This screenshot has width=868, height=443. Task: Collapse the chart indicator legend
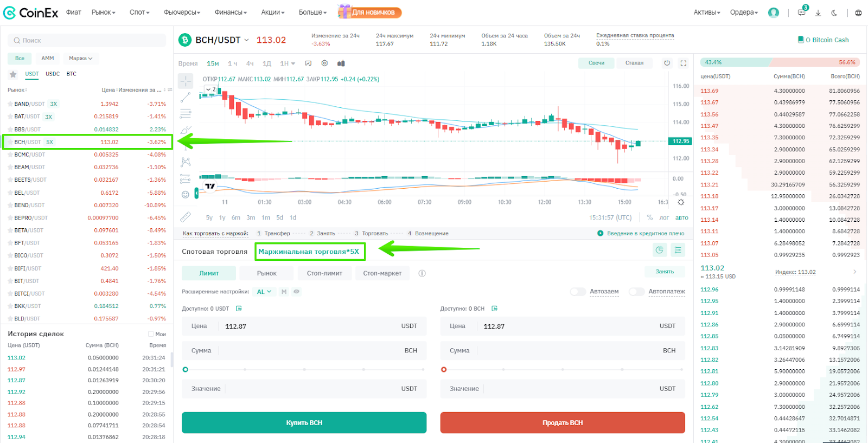point(211,89)
